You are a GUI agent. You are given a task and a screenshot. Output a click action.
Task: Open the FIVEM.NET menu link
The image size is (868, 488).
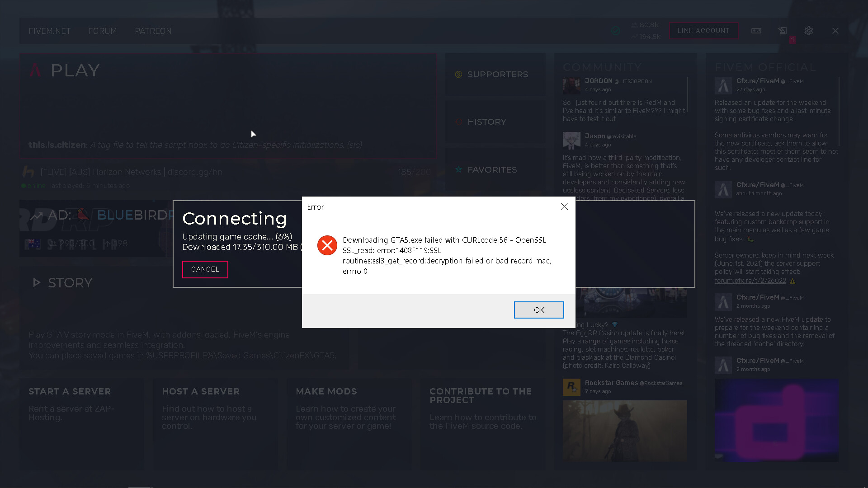tap(50, 31)
